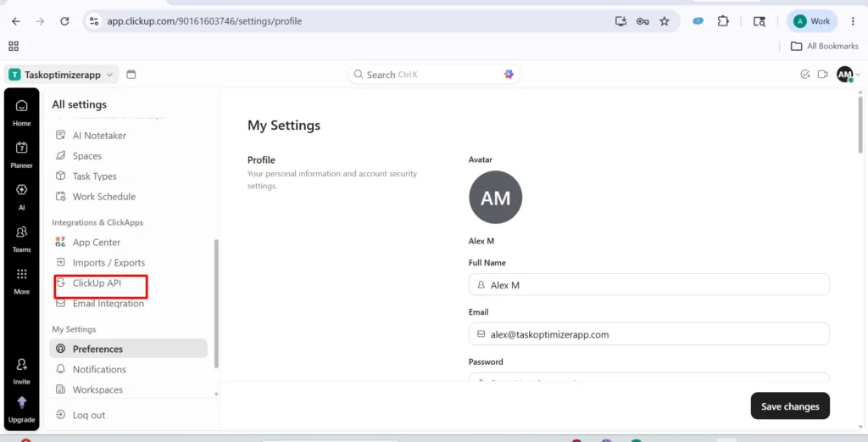Open the calendar icon next to the workspace name
Viewport: 868px width, 442px height.
pos(131,74)
